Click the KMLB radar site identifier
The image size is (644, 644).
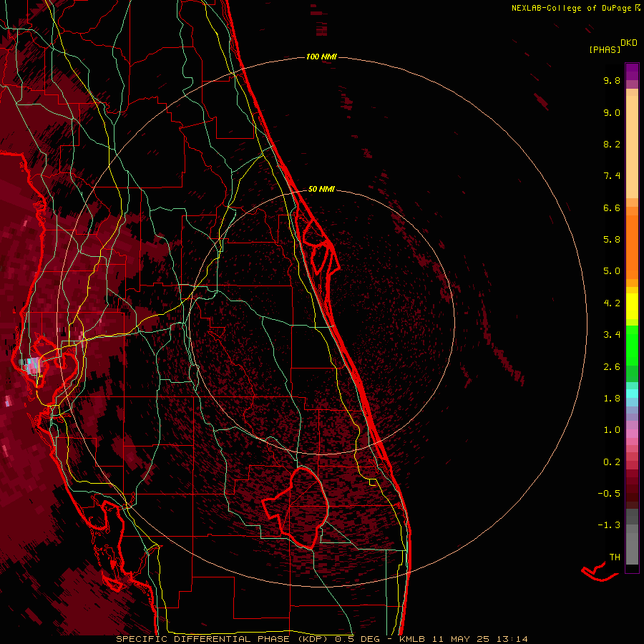coord(412,639)
